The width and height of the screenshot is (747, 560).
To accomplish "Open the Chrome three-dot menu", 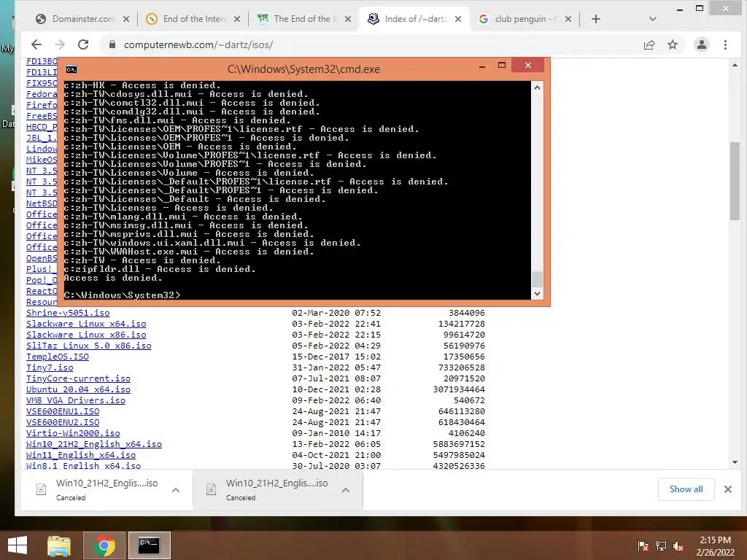I will tap(725, 44).
